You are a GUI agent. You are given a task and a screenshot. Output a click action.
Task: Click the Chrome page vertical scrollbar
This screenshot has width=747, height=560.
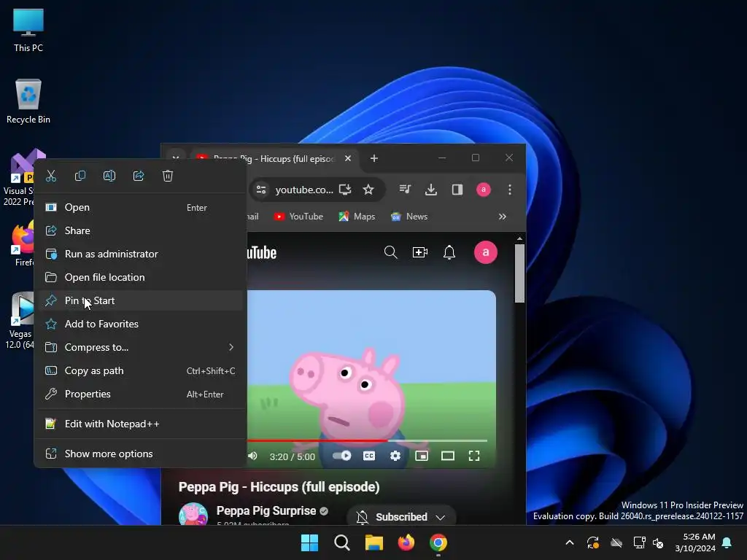519,273
